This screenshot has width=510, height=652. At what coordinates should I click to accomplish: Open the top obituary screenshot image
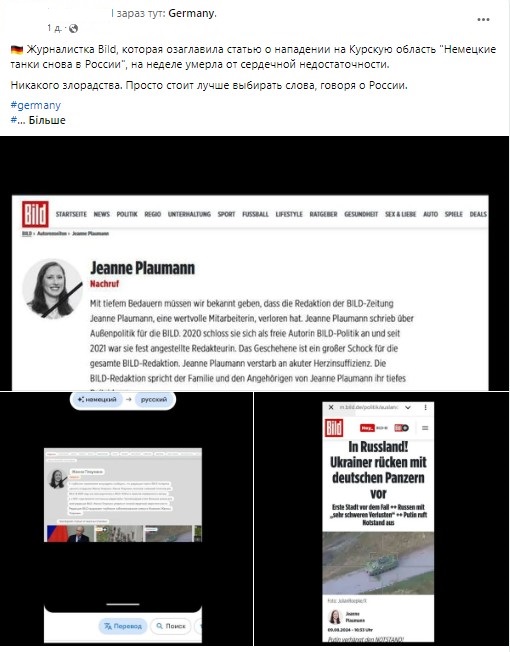(254, 264)
